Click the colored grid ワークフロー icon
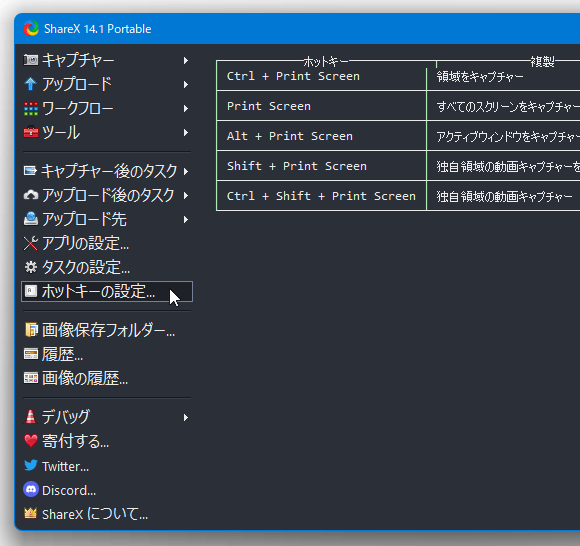Viewport: 580px width, 546px height. click(31, 108)
